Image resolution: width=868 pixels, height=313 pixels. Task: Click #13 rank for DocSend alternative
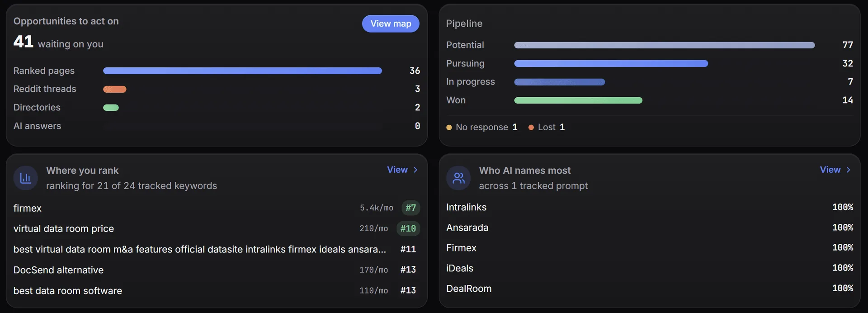pos(408,270)
